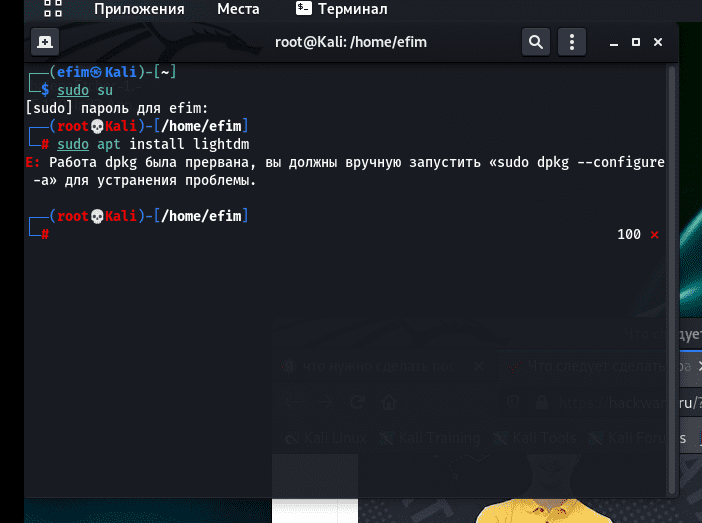The width and height of the screenshot is (702, 523).
Task: Click the dpkg error message line
Action: [345, 171]
